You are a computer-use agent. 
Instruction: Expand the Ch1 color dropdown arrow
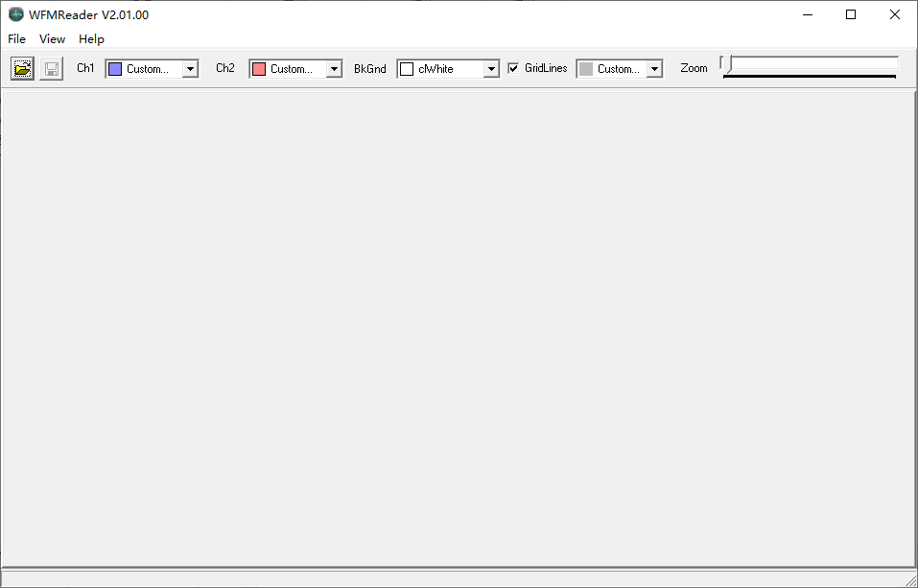pos(190,69)
